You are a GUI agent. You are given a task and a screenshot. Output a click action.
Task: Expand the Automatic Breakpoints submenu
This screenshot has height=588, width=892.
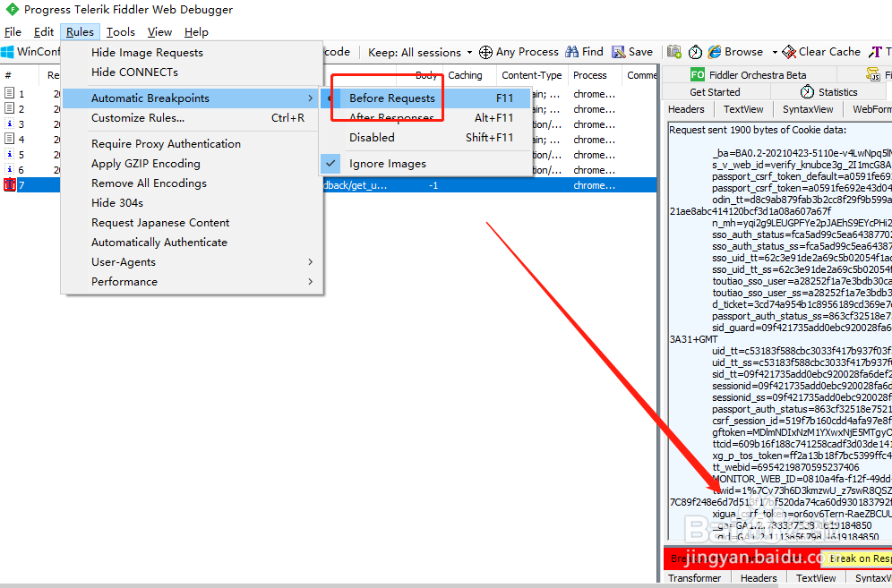193,98
